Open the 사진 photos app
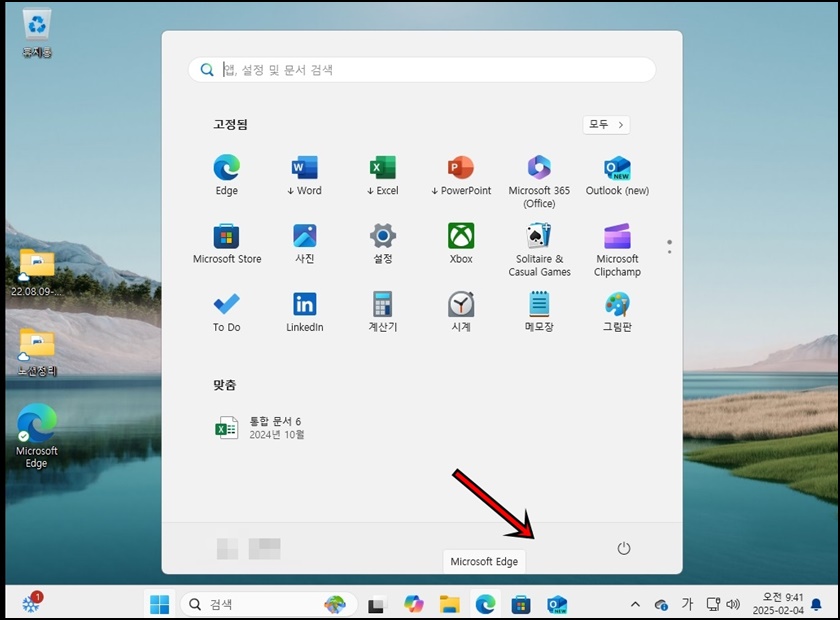The height and width of the screenshot is (620, 840). tap(304, 243)
